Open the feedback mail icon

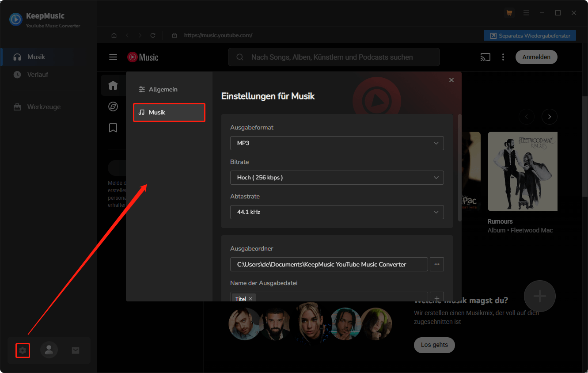75,350
